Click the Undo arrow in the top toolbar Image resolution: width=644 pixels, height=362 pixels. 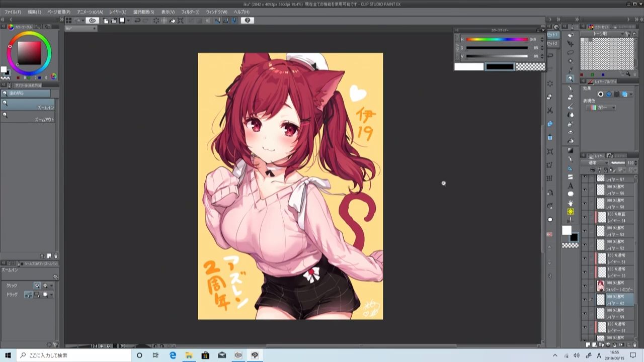tap(138, 21)
